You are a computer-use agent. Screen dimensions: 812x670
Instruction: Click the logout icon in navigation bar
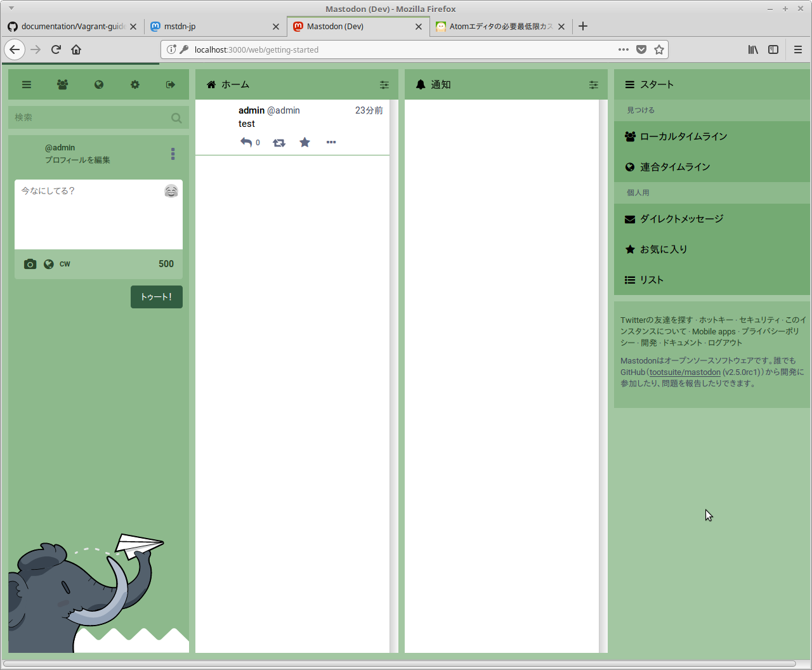pos(171,85)
